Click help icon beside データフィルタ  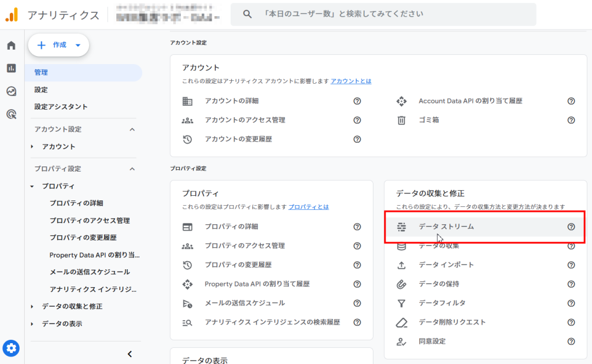pos(571,303)
